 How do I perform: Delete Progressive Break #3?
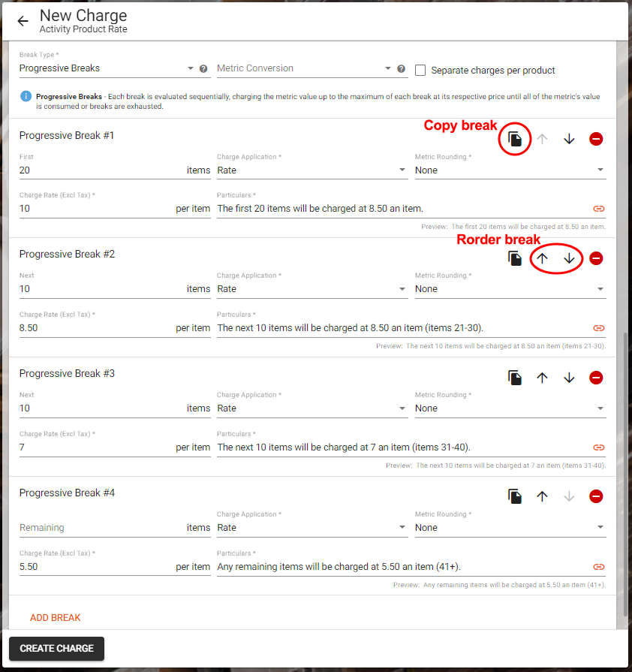click(x=596, y=378)
